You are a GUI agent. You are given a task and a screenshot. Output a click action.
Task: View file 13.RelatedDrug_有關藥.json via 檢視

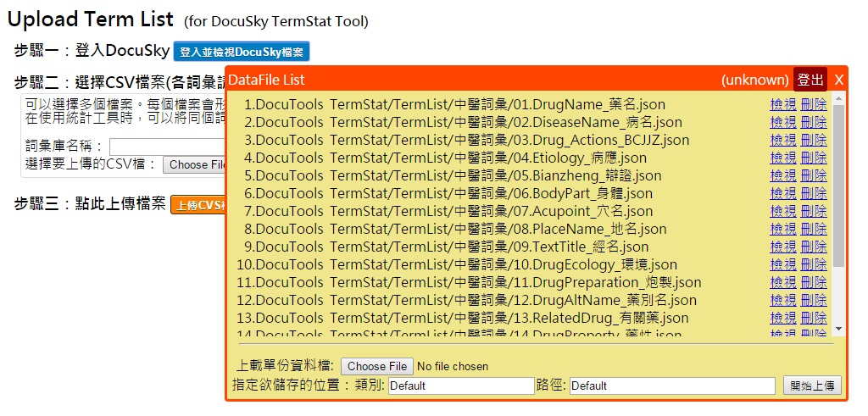coord(782,318)
